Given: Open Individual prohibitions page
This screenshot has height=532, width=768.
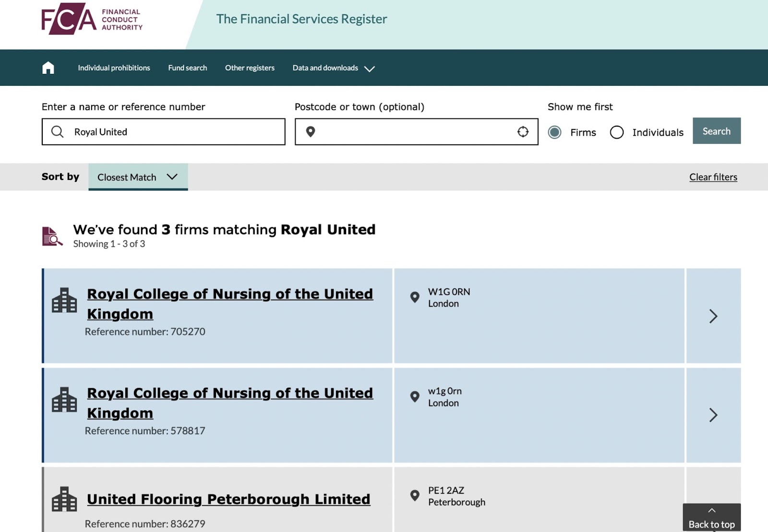Looking at the screenshot, I should pos(114,68).
